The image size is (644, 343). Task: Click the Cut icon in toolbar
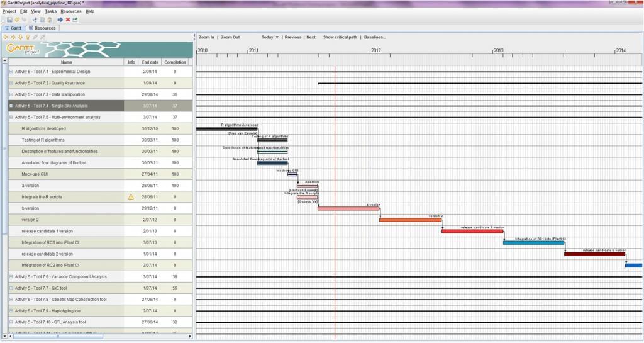[35, 20]
